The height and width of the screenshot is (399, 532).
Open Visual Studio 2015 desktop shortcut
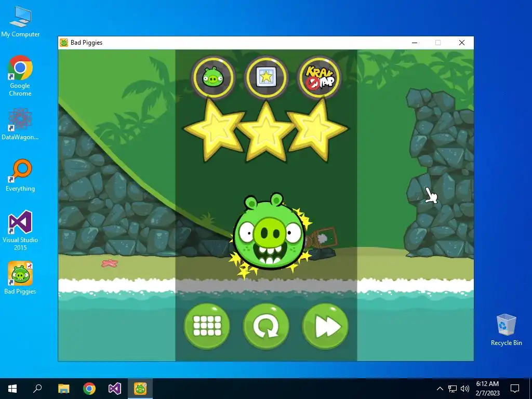click(x=20, y=231)
